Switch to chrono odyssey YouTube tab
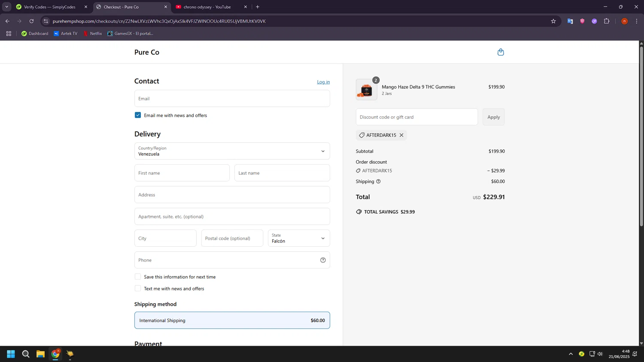 tap(207, 7)
